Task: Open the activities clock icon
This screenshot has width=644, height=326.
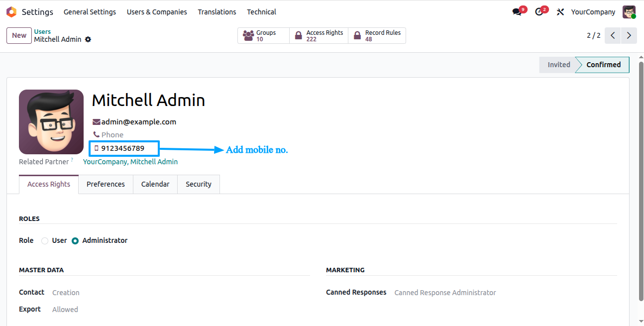Action: [539, 12]
